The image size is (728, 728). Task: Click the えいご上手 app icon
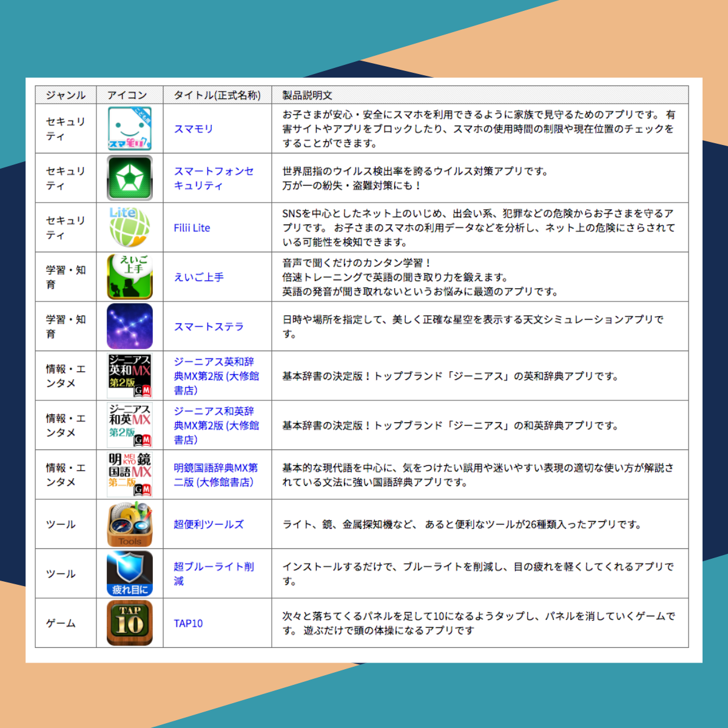pyautogui.click(x=130, y=277)
